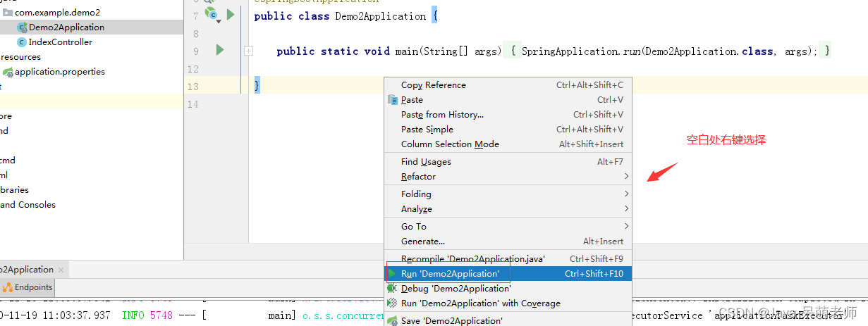Open the Folding submenu
This screenshot has height=326, width=868.
(x=508, y=194)
